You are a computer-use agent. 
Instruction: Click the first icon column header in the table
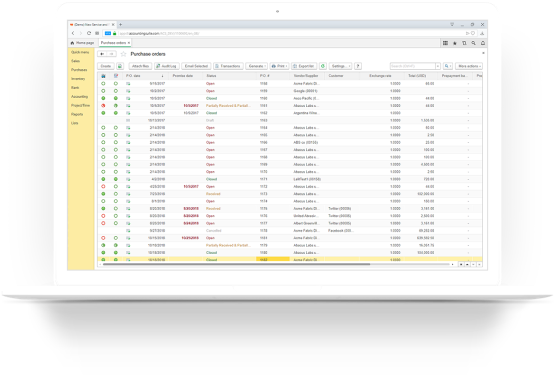(x=103, y=76)
